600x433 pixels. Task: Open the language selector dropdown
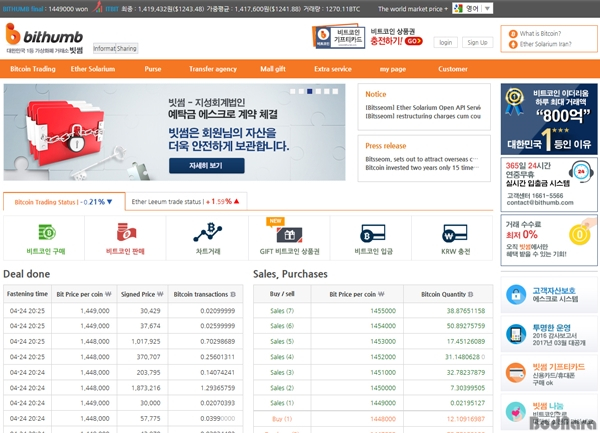coord(473,8)
